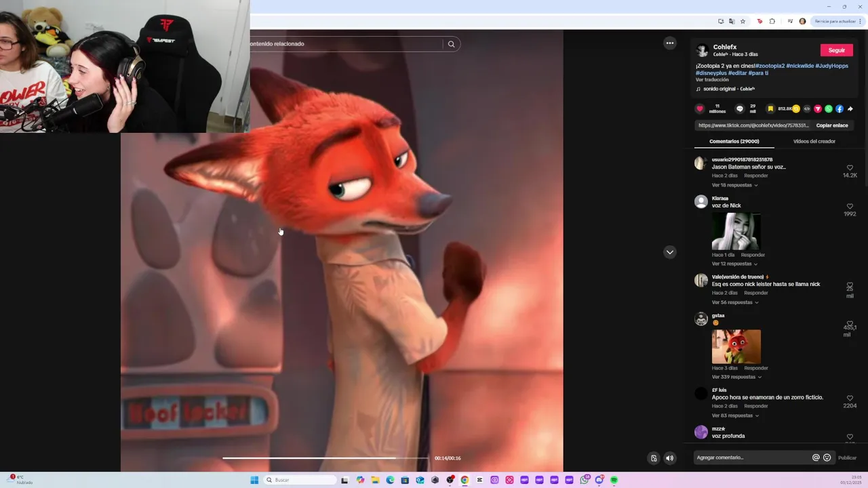Open the Chrome profile avatar
The image size is (868, 488).
(x=802, y=22)
